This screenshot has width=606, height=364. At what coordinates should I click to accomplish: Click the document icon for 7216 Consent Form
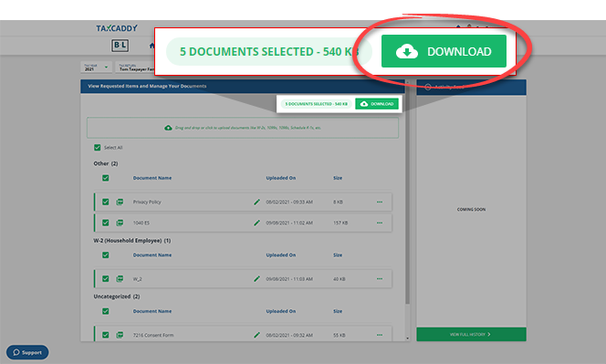tap(120, 335)
